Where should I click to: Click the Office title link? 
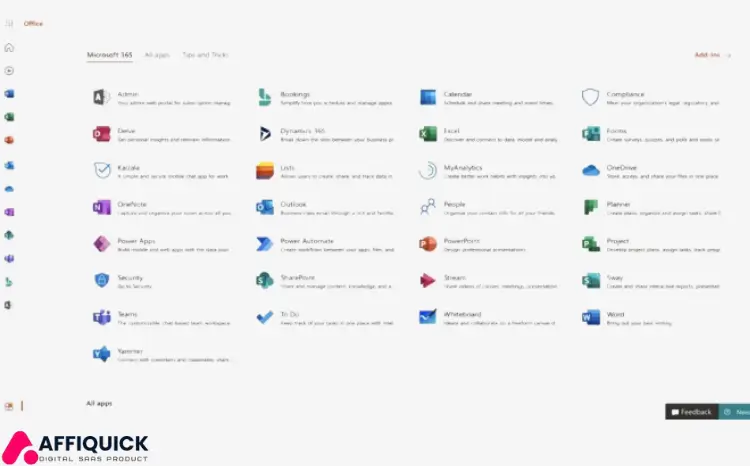[33, 23]
